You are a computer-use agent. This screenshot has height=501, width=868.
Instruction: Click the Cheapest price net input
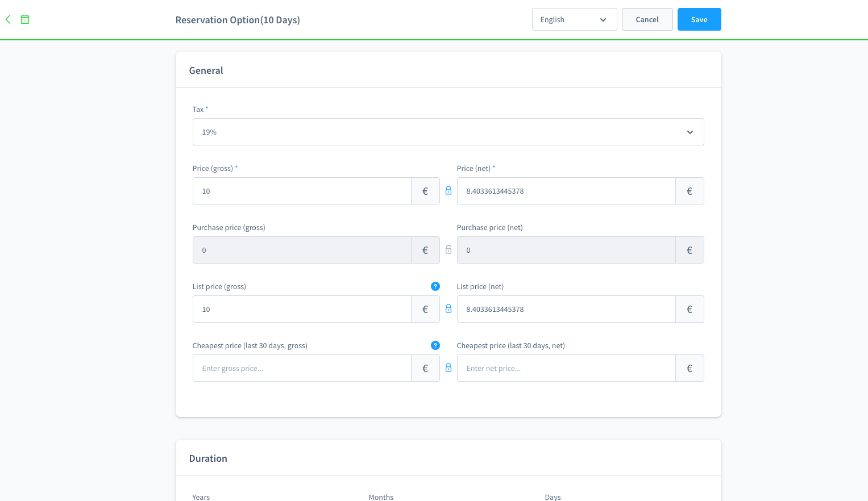pyautogui.click(x=566, y=368)
